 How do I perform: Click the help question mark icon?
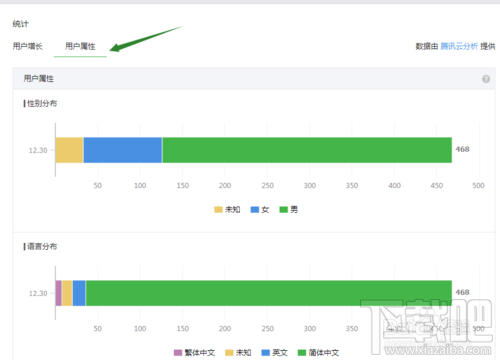(x=486, y=79)
